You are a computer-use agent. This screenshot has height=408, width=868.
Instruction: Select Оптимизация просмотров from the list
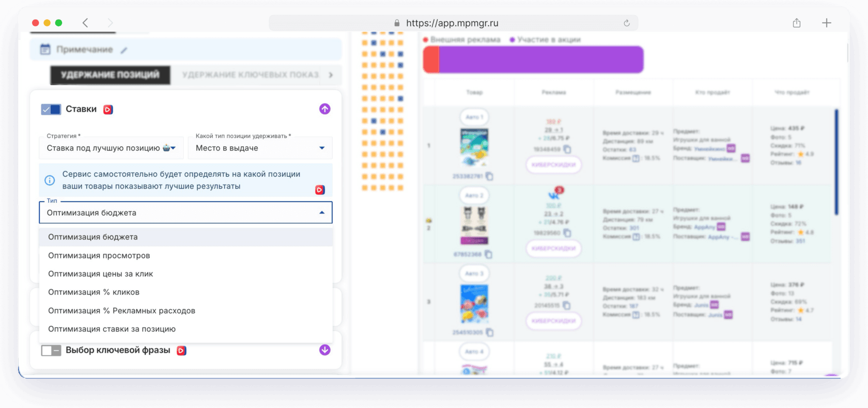click(99, 255)
